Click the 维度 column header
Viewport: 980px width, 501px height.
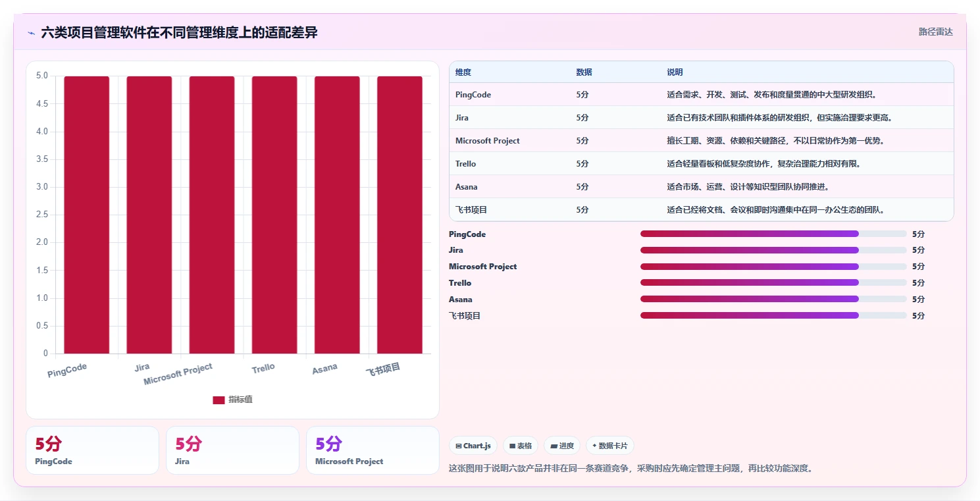pyautogui.click(x=463, y=72)
